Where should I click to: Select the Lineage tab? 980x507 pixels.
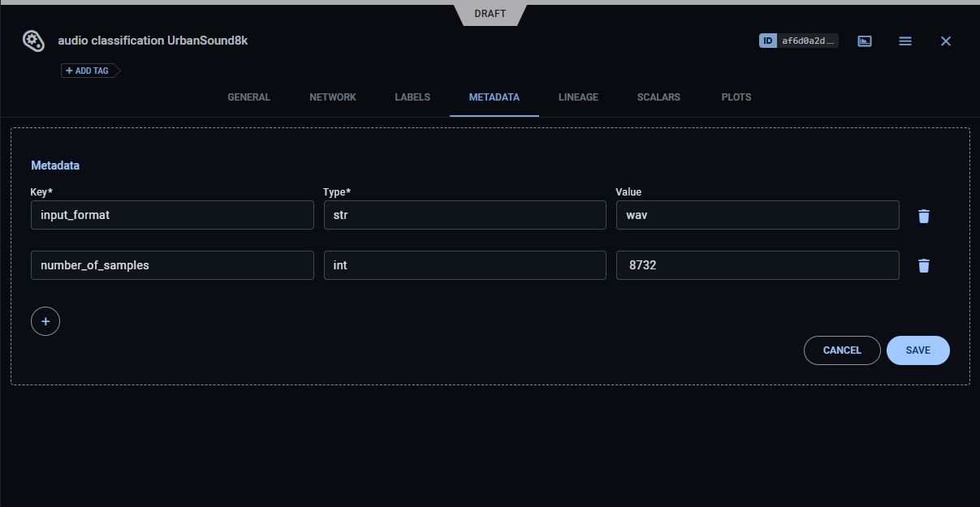coord(578,97)
